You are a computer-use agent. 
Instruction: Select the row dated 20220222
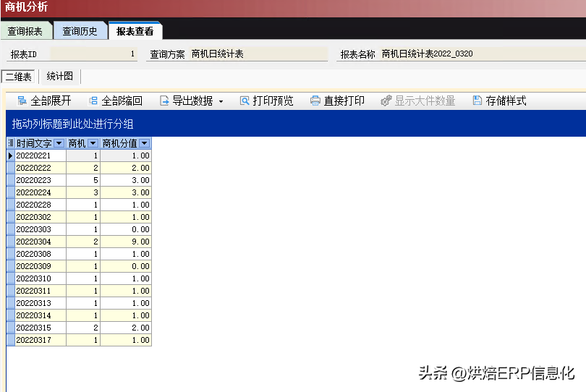pyautogui.click(x=79, y=168)
